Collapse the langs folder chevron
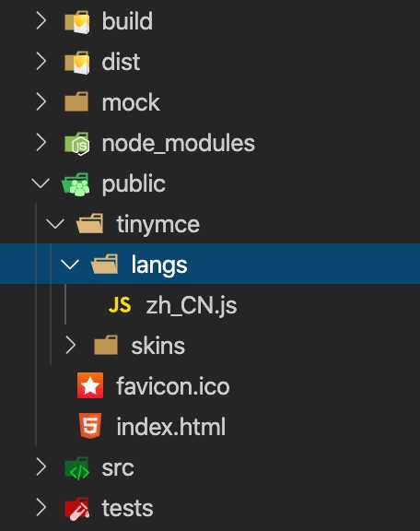The image size is (420, 531). (70, 265)
